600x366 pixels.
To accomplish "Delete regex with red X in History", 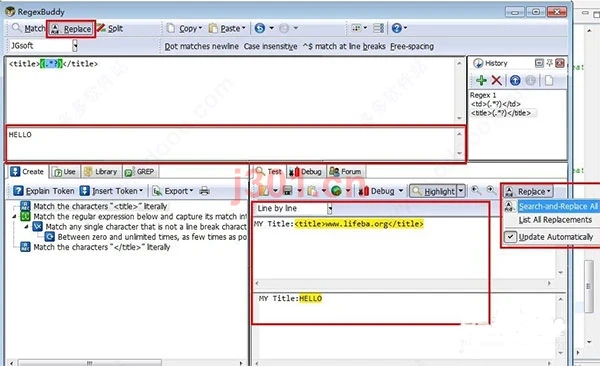I will (496, 80).
